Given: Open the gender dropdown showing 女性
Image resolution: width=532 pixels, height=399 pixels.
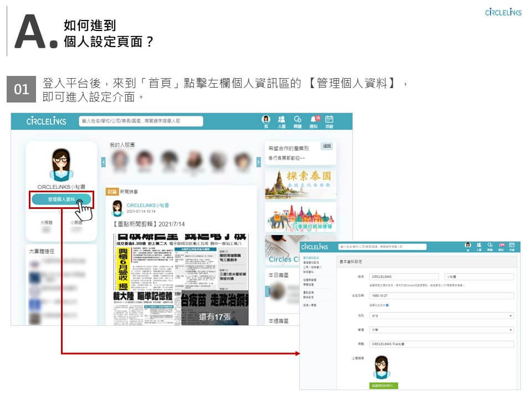Looking at the screenshot, I should pyautogui.click(x=442, y=316).
